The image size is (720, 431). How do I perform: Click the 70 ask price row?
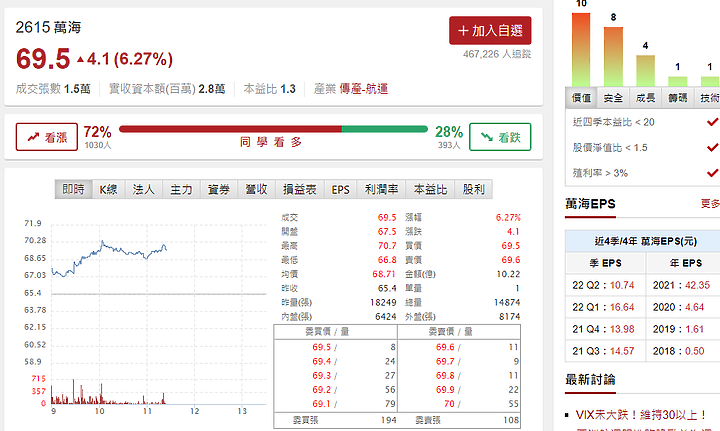(x=459, y=404)
